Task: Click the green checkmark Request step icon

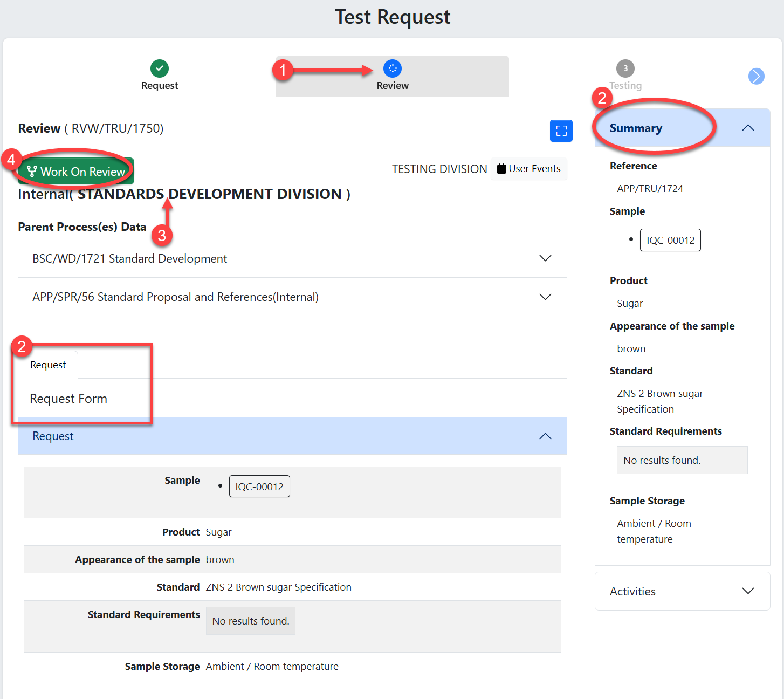Action: click(160, 68)
